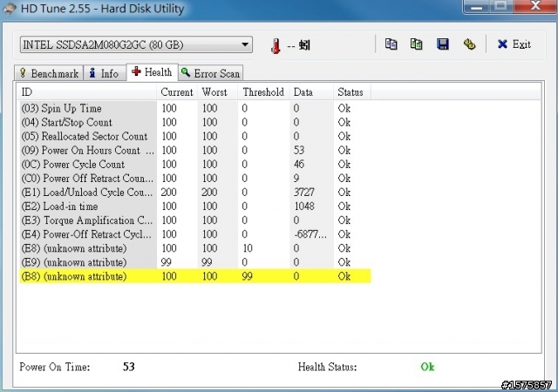Switch to the Info tab

[105, 73]
